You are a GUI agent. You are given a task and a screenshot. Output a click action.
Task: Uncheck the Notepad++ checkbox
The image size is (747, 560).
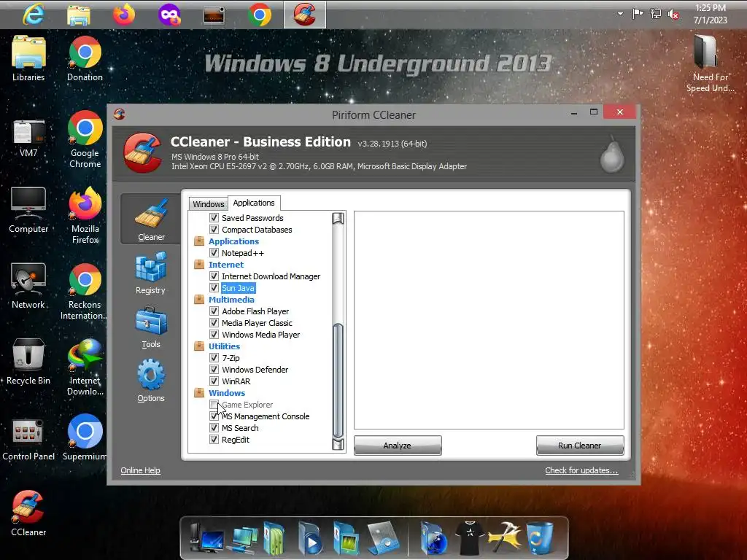214,253
